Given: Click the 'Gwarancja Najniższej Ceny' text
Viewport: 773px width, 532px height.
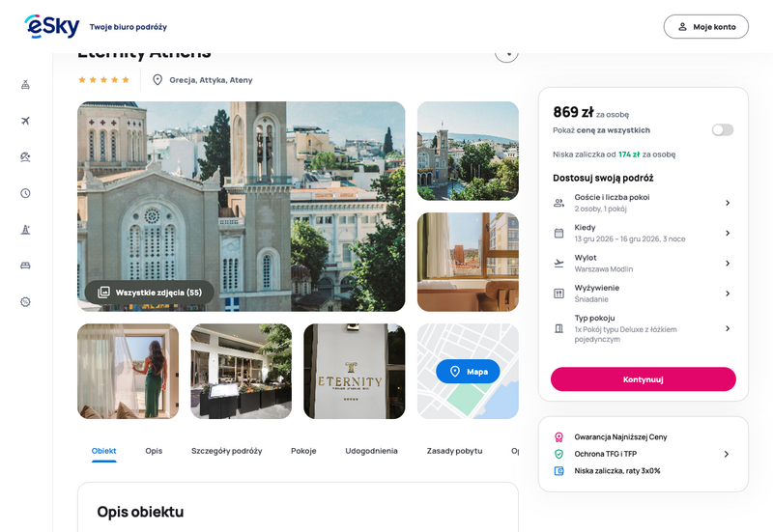Looking at the screenshot, I should 620,437.
